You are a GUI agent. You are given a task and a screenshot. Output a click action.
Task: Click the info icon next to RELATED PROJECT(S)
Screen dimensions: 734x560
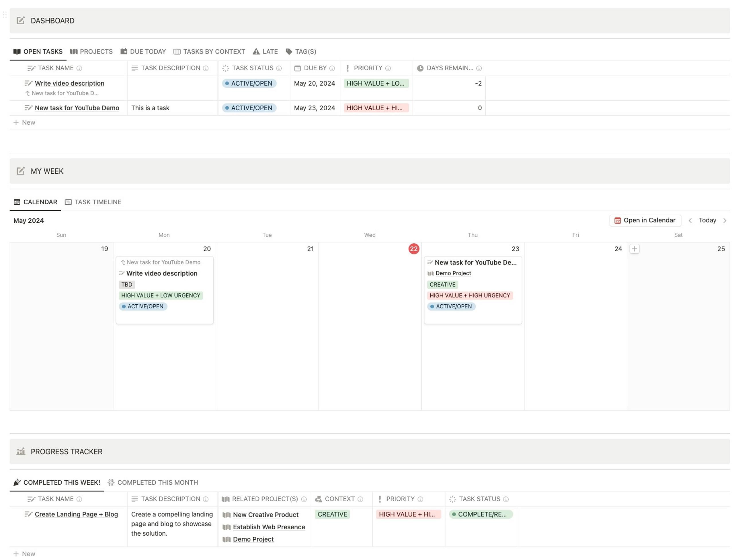point(304,499)
